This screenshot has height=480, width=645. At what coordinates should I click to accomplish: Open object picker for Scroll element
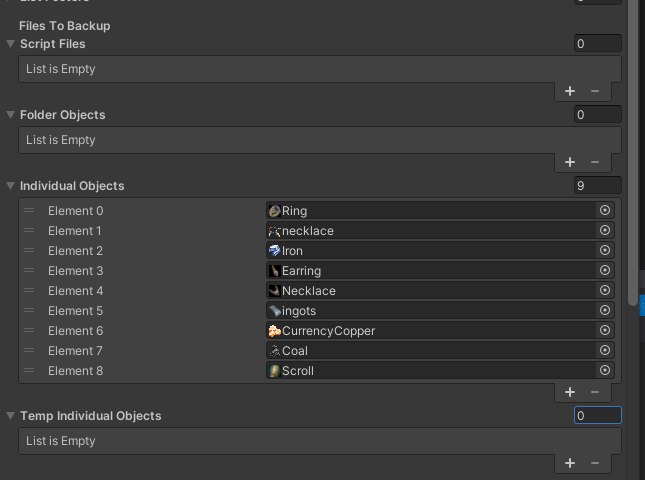tap(604, 371)
